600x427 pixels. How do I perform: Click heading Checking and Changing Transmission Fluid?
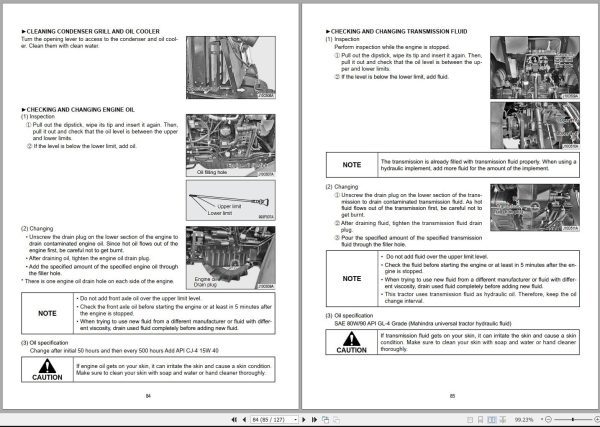pyautogui.click(x=396, y=31)
